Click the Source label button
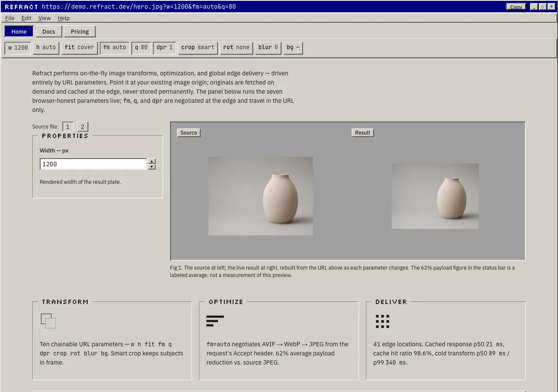 point(189,132)
